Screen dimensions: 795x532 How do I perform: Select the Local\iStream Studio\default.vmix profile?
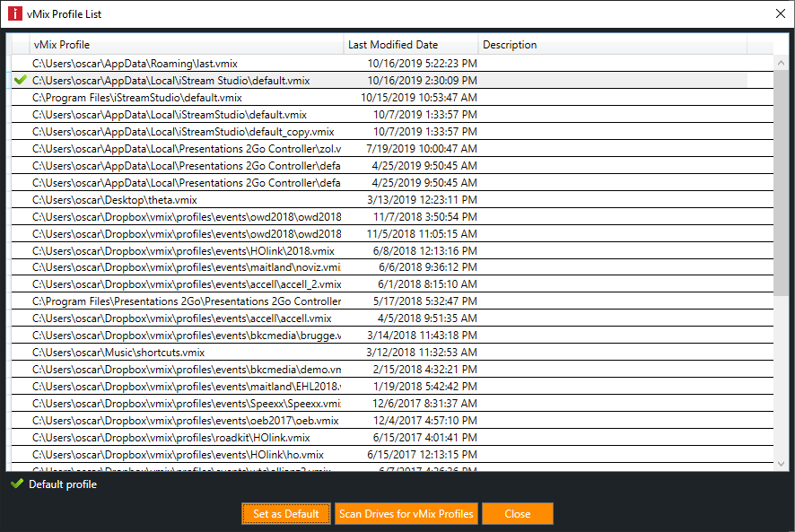[392, 80]
